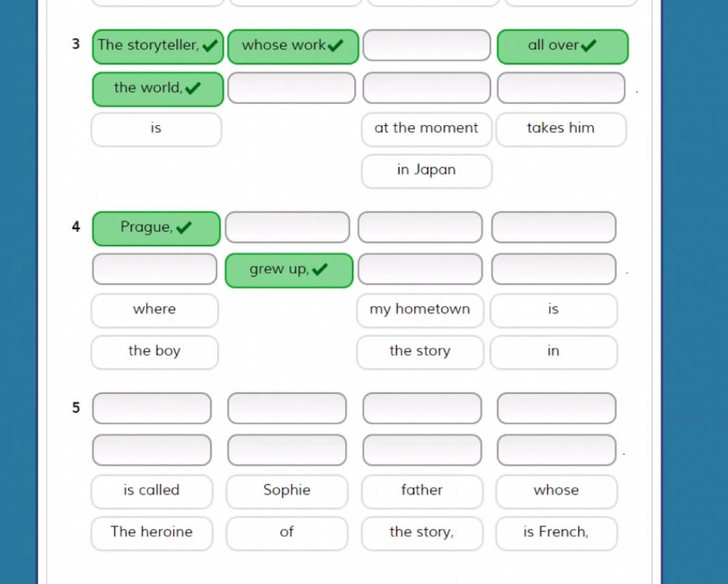Image resolution: width=728 pixels, height=584 pixels.
Task: Pick the "is called" word tile
Action: [152, 491]
